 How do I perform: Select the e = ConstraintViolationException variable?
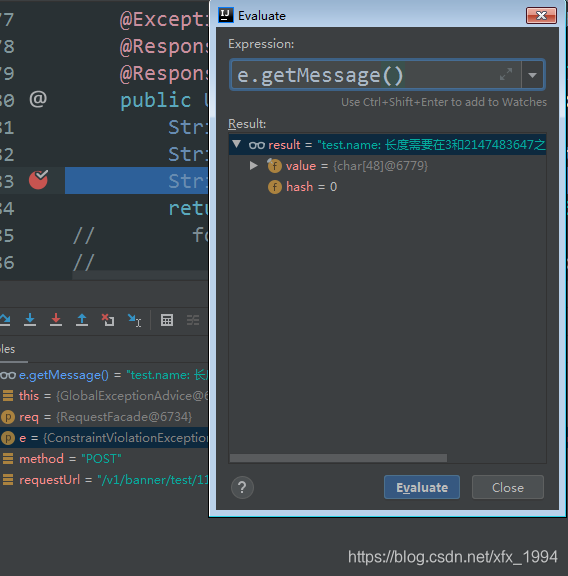[x=104, y=438]
